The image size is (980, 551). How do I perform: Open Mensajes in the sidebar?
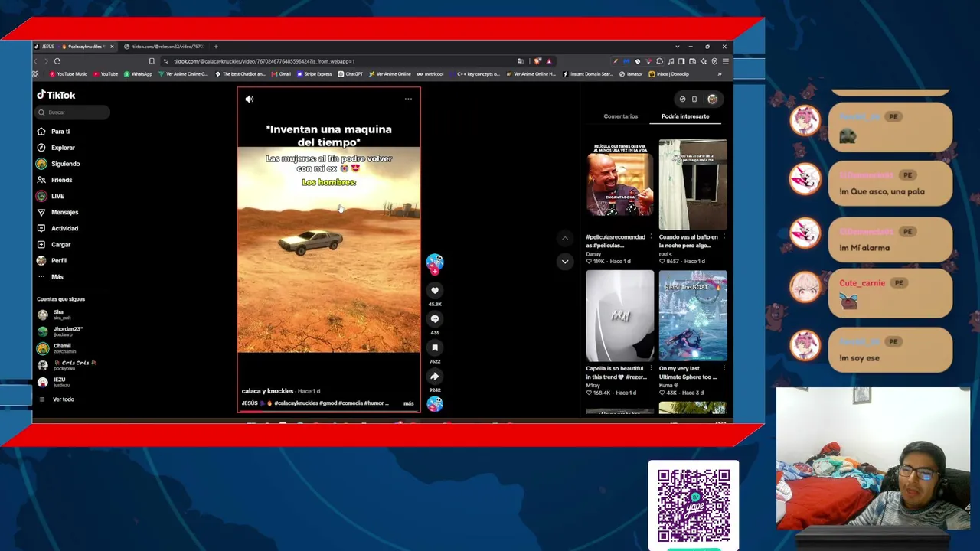pos(57,212)
